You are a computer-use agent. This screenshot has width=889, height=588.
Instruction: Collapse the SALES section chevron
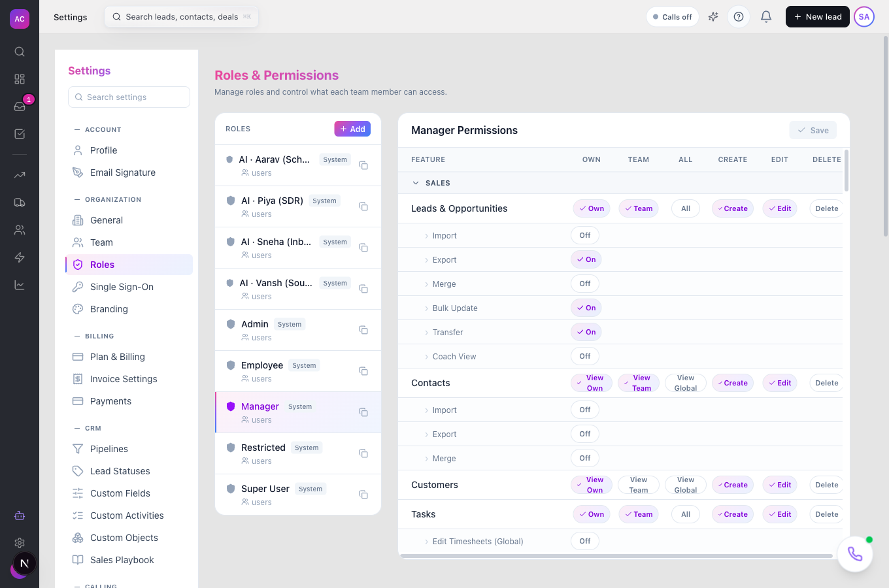(x=416, y=183)
